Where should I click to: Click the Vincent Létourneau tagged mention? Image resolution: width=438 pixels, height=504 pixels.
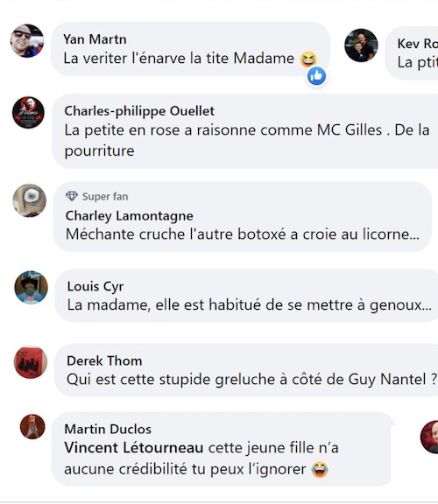point(134,448)
